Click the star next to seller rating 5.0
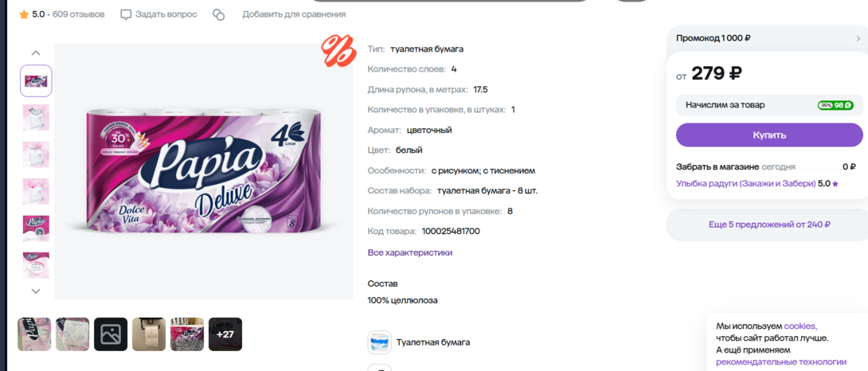Screen dimensions: 868x371 click(835, 183)
